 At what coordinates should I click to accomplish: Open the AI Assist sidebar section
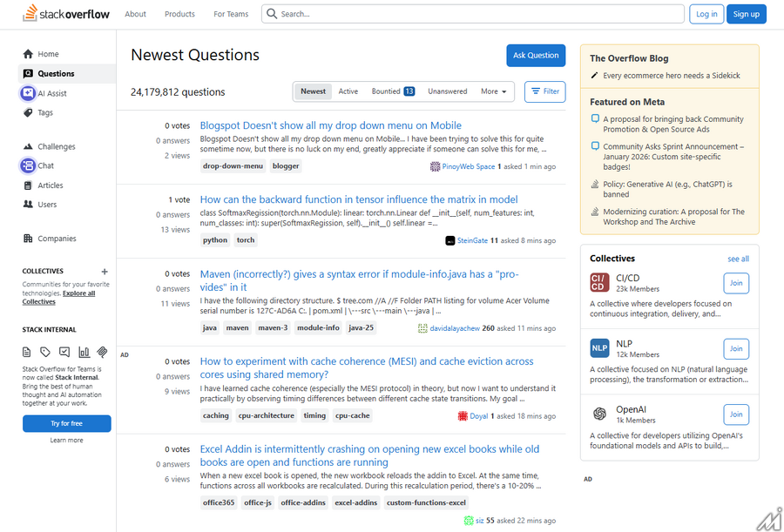(51, 92)
